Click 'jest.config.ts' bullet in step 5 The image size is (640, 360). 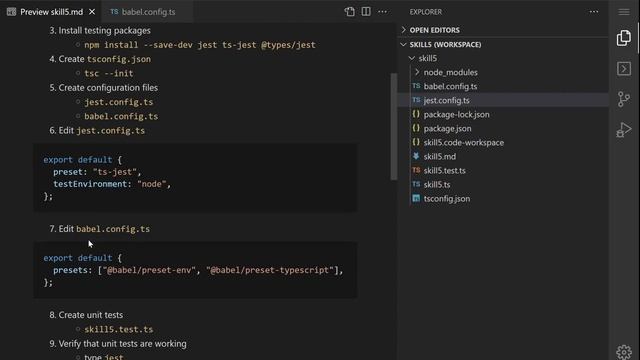[119, 102]
